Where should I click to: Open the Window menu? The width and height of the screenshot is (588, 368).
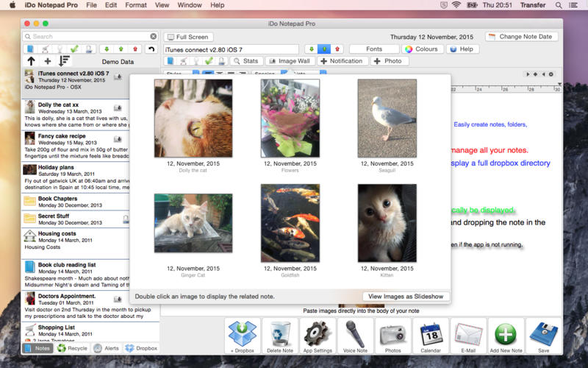[190, 5]
